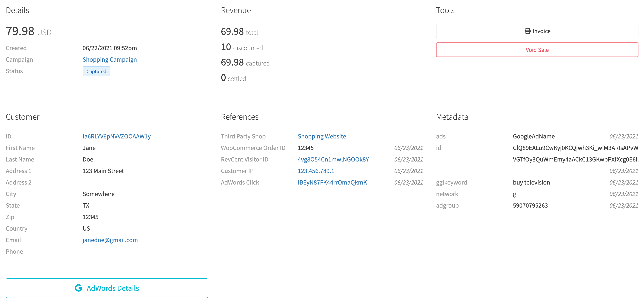This screenshot has height=304, width=644.
Task: Open AdWords Details
Action: [107, 288]
